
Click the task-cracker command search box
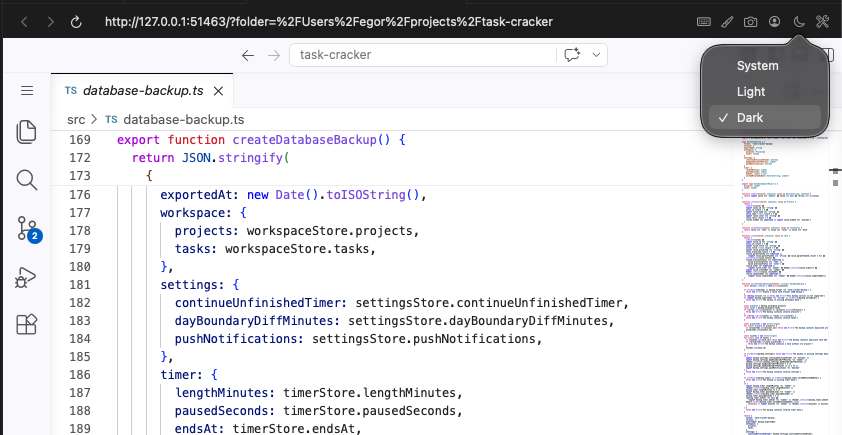pyautogui.click(x=423, y=55)
